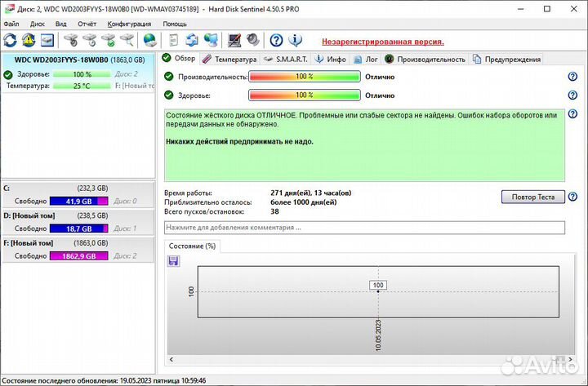Open the Диск menu

37,24
